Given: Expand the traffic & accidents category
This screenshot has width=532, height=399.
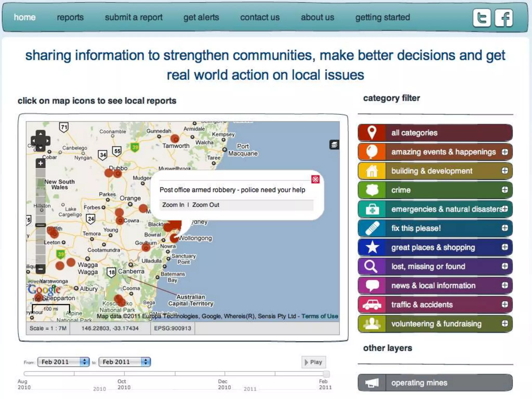Looking at the screenshot, I should pos(505,304).
